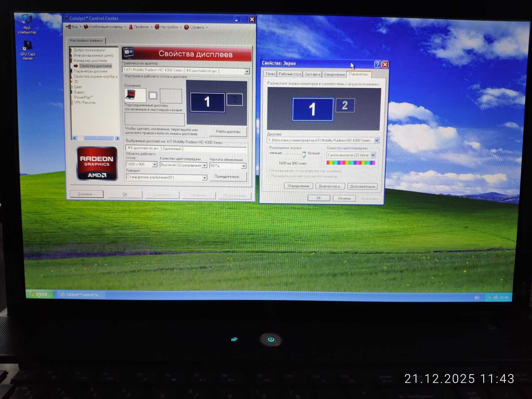532x399 pixels.
Task: Select Свойства дисплеев tree item
Action: pyautogui.click(x=95, y=66)
